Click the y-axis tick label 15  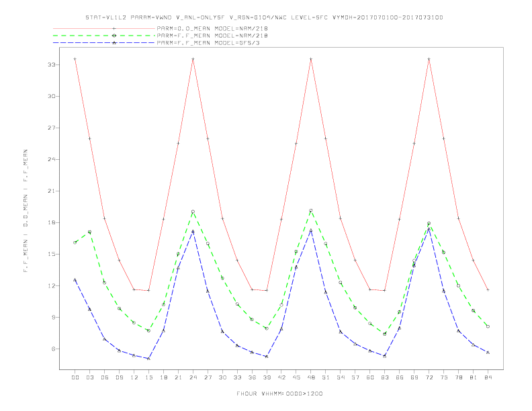52,254
